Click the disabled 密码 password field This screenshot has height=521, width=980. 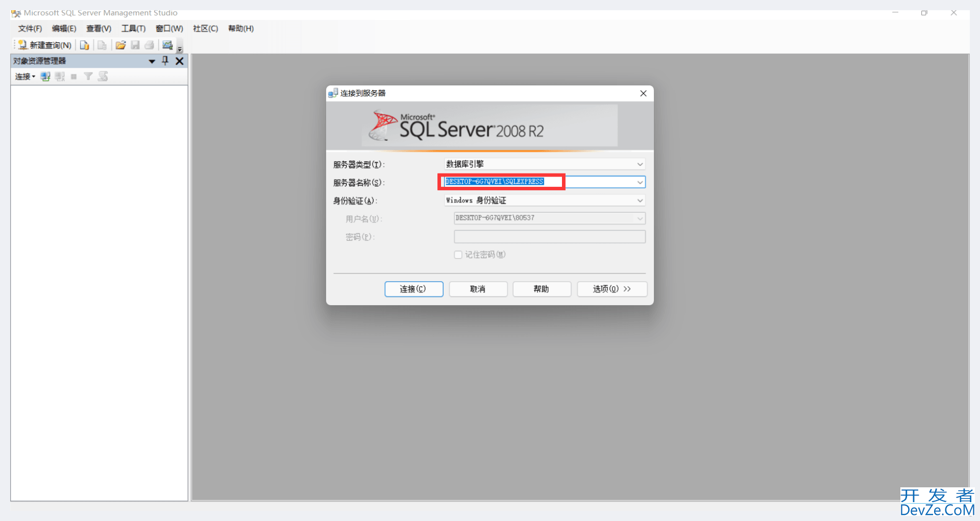[x=550, y=236]
